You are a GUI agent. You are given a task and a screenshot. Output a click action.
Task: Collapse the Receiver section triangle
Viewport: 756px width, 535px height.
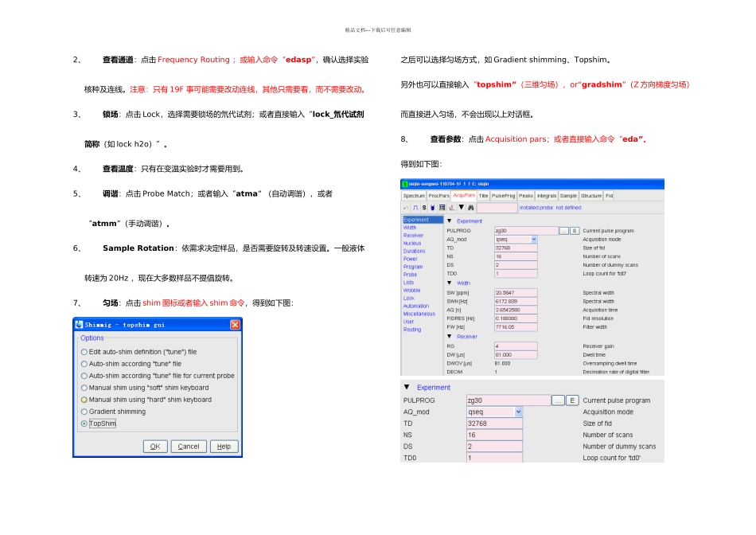450,337
